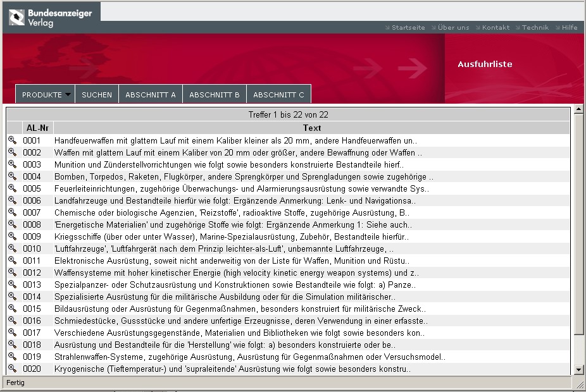Open details magnifier icon for row 0003
The height and width of the screenshot is (392, 586).
(12, 164)
